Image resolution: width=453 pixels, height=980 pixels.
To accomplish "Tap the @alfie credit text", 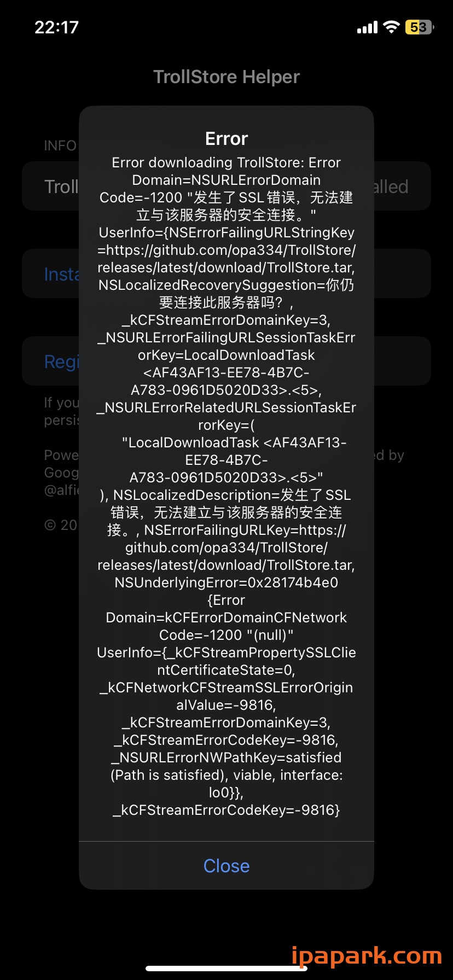I will click(61, 490).
